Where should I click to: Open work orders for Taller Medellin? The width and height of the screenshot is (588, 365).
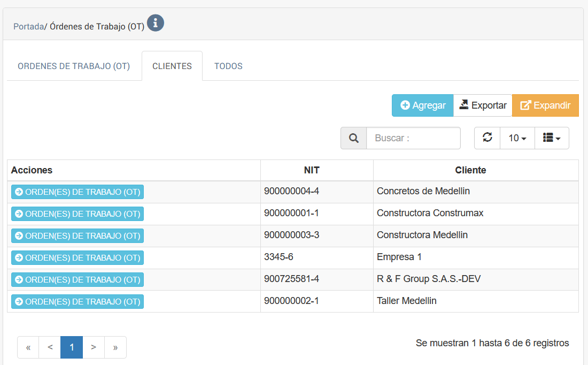78,302
